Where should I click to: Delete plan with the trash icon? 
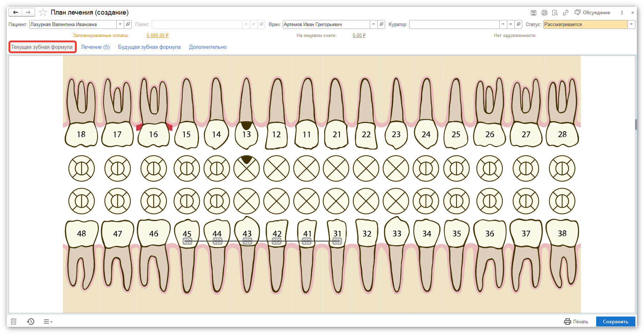click(x=14, y=322)
